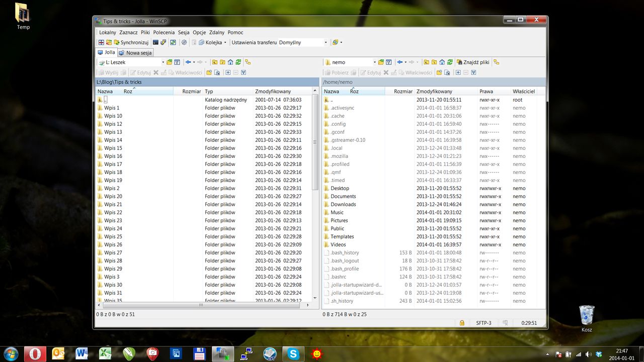Go to local root directory icon

[222, 62]
